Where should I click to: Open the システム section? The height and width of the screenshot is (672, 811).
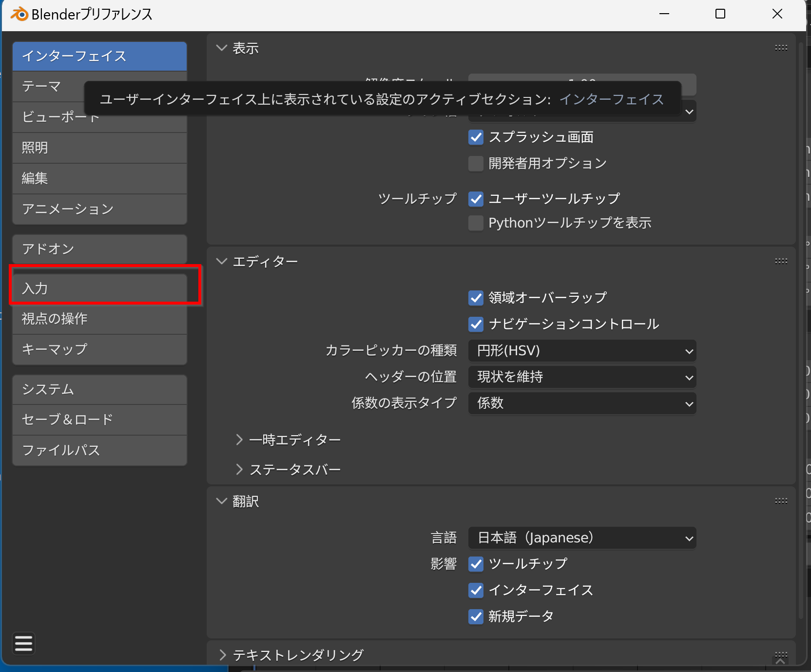pyautogui.click(x=99, y=389)
